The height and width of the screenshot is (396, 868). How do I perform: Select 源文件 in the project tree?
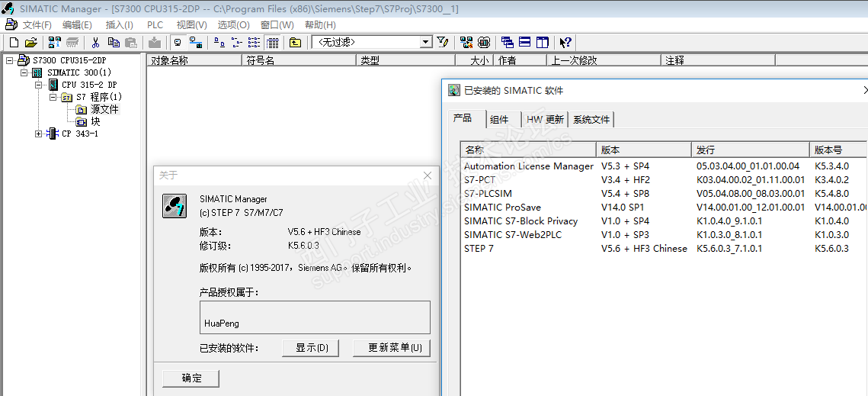click(x=104, y=109)
